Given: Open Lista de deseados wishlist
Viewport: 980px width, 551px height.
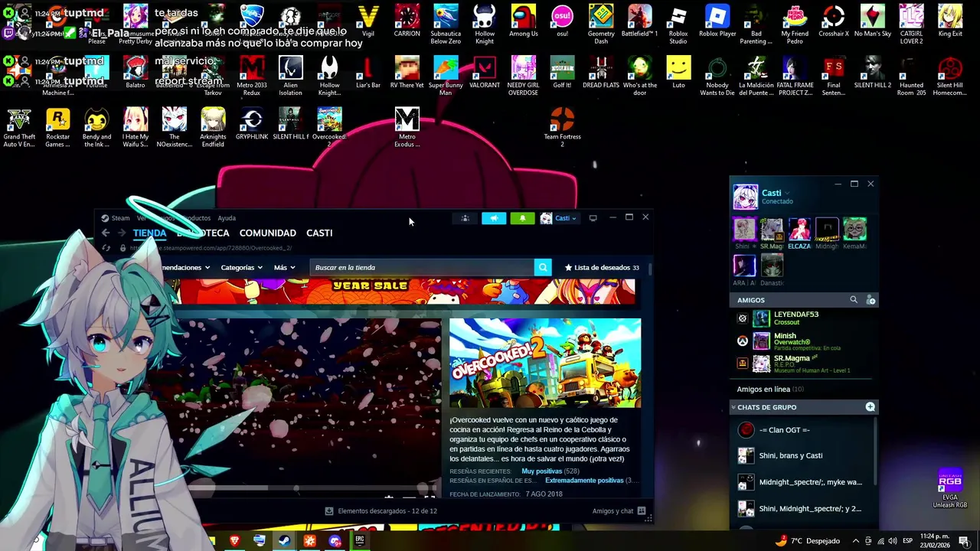Looking at the screenshot, I should [602, 267].
